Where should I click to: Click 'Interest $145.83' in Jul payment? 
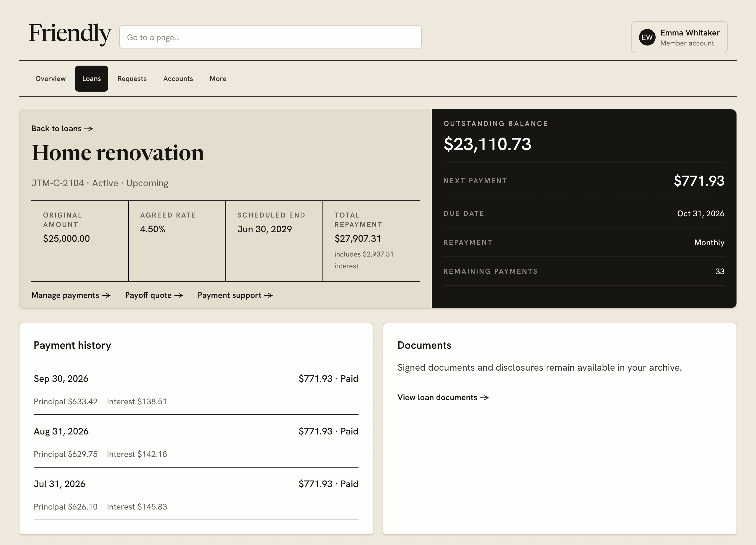[137, 507]
